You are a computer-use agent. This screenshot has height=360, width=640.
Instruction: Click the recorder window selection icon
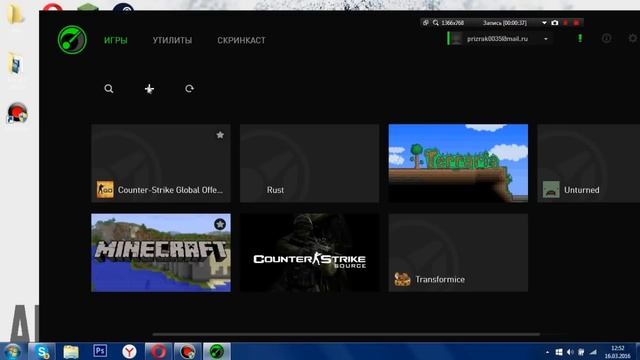[426, 23]
